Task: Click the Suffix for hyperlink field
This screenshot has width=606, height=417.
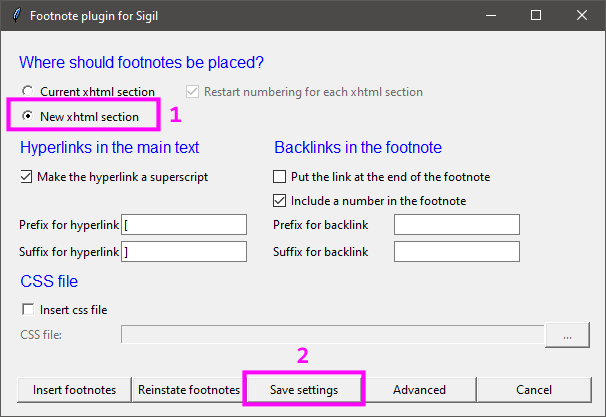Action: (183, 251)
